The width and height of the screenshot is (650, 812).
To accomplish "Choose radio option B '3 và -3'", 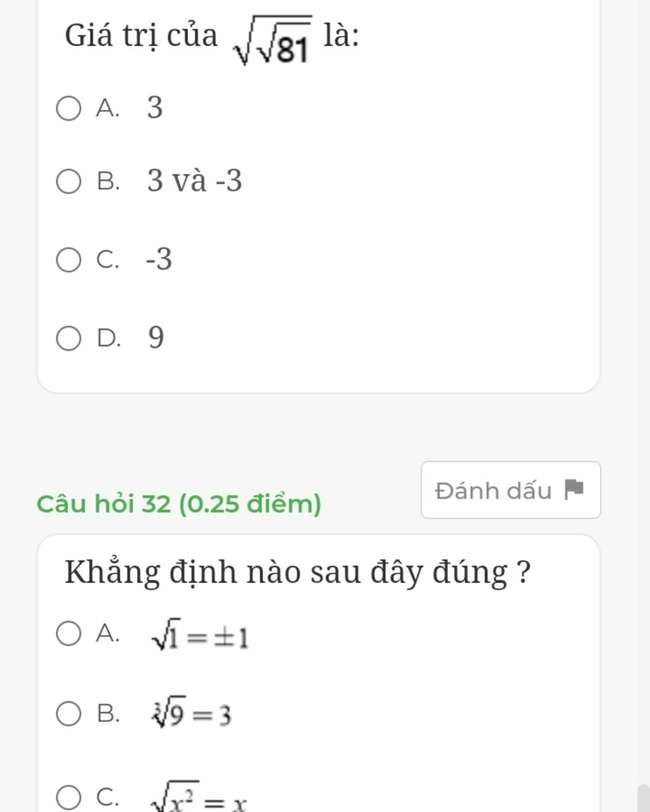I will (x=69, y=181).
